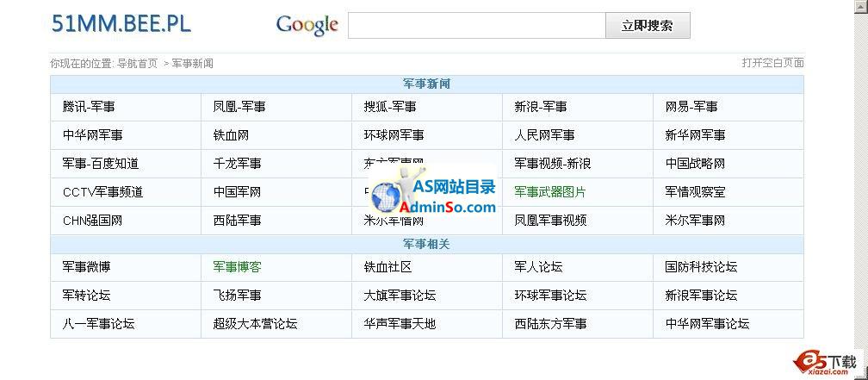868x380 pixels.
Task: Open green 军事博客 link
Action: (237, 267)
